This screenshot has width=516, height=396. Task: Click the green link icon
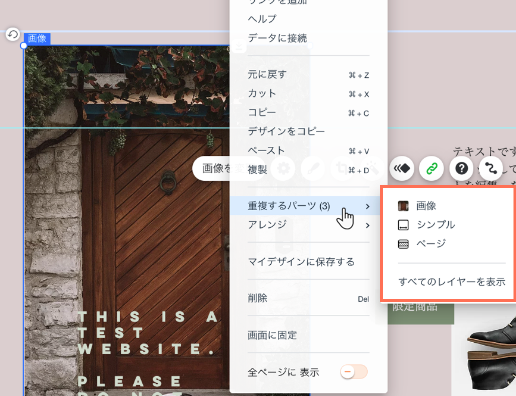point(431,169)
